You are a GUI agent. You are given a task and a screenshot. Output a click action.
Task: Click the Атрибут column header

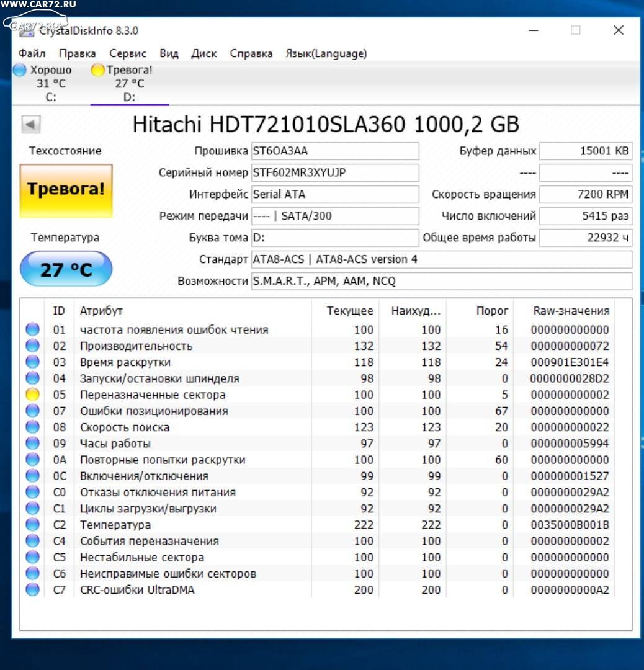click(x=101, y=311)
